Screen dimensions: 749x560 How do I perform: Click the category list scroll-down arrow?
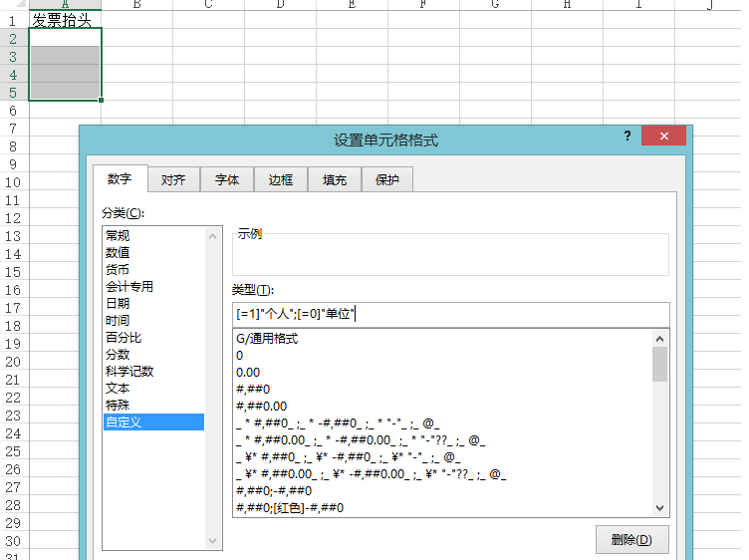pos(213,541)
